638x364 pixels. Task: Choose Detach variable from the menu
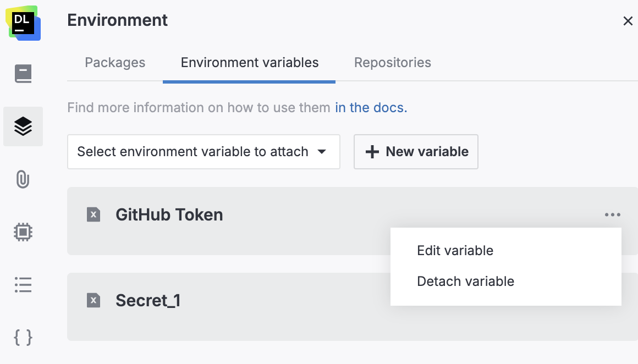point(465,281)
